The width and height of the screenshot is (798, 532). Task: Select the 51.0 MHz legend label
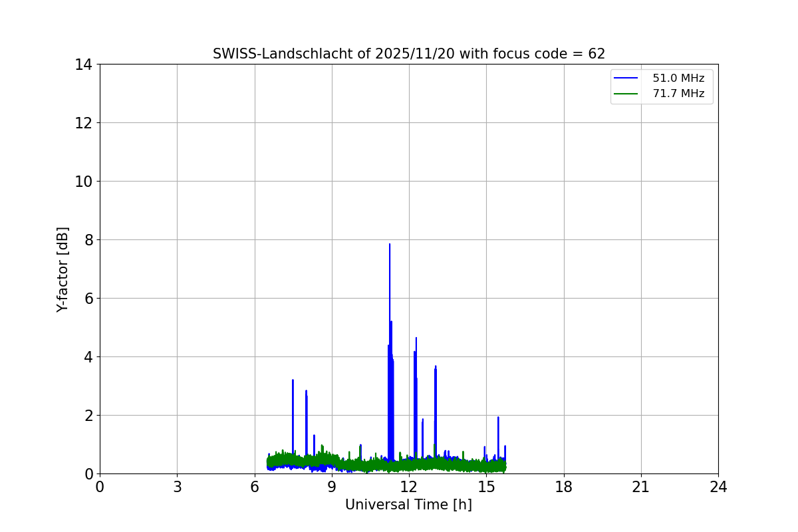pyautogui.click(x=678, y=78)
